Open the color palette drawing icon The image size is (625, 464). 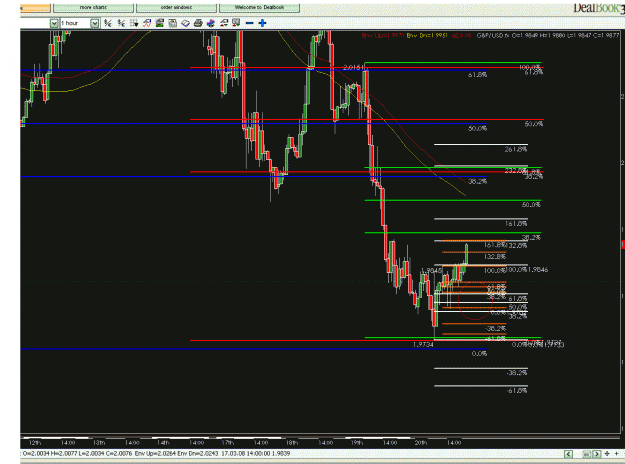(x=211, y=23)
